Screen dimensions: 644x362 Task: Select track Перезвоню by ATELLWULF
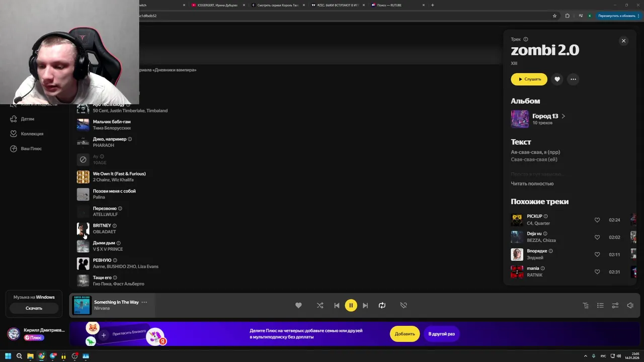point(105,209)
